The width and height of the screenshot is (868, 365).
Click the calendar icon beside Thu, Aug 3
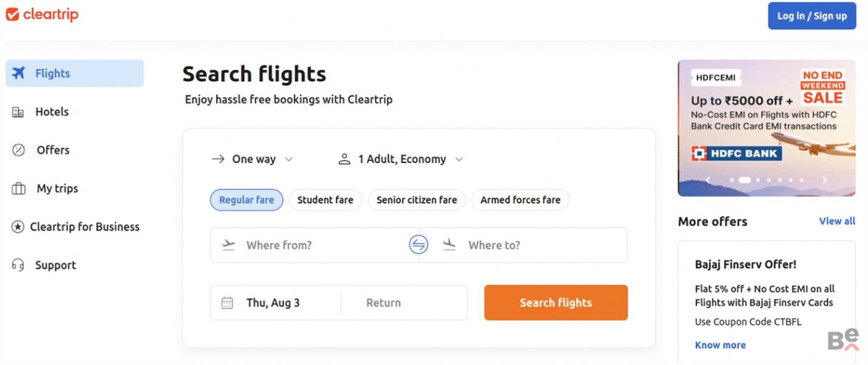tap(227, 303)
